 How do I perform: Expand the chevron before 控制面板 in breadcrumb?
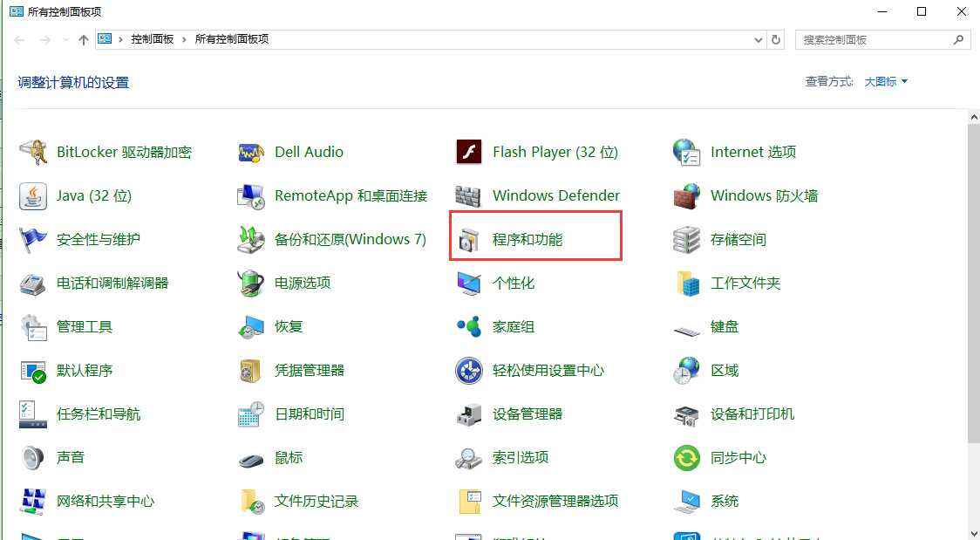point(120,39)
